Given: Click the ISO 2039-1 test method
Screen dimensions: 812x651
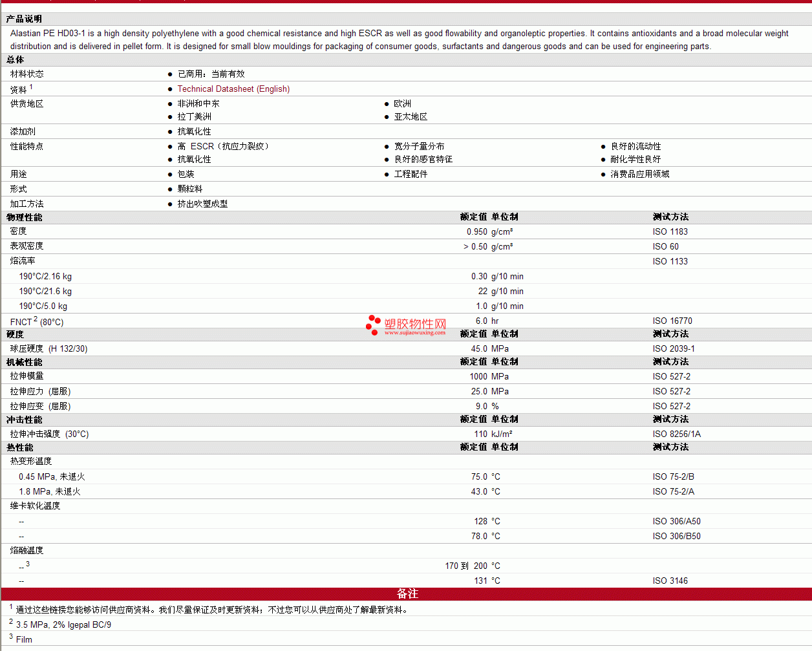Looking at the screenshot, I should coord(674,349).
